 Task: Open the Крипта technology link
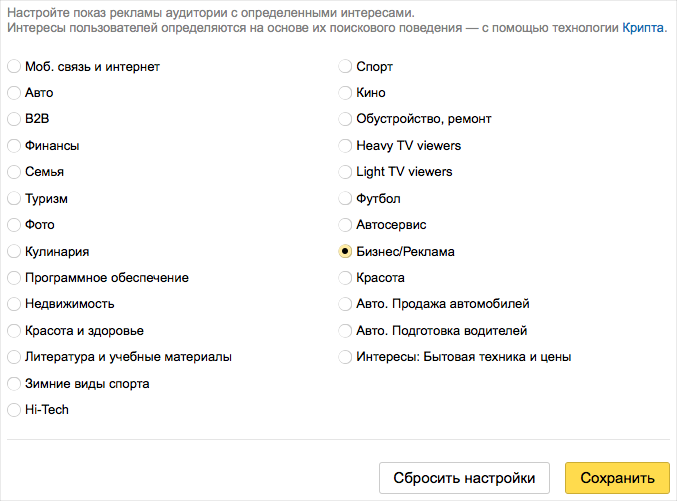pos(642,28)
